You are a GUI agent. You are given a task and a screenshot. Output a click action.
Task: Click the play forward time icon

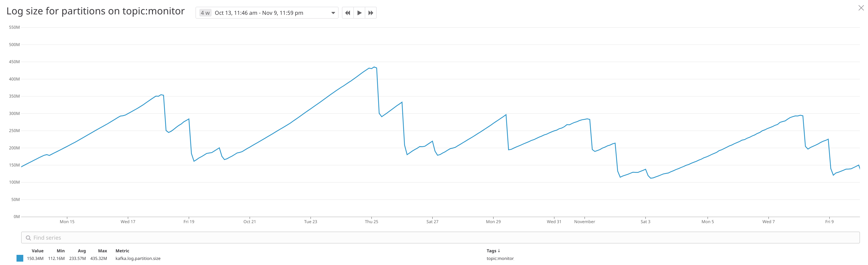(359, 13)
